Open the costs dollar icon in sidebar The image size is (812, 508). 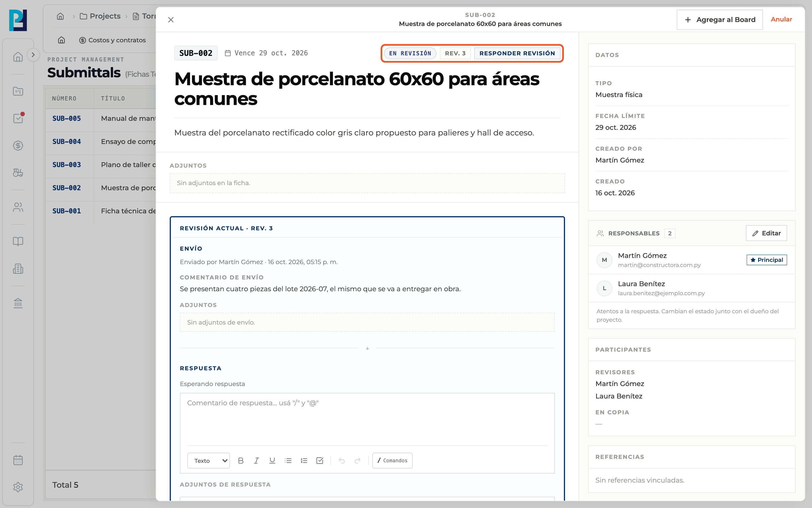coord(18,145)
